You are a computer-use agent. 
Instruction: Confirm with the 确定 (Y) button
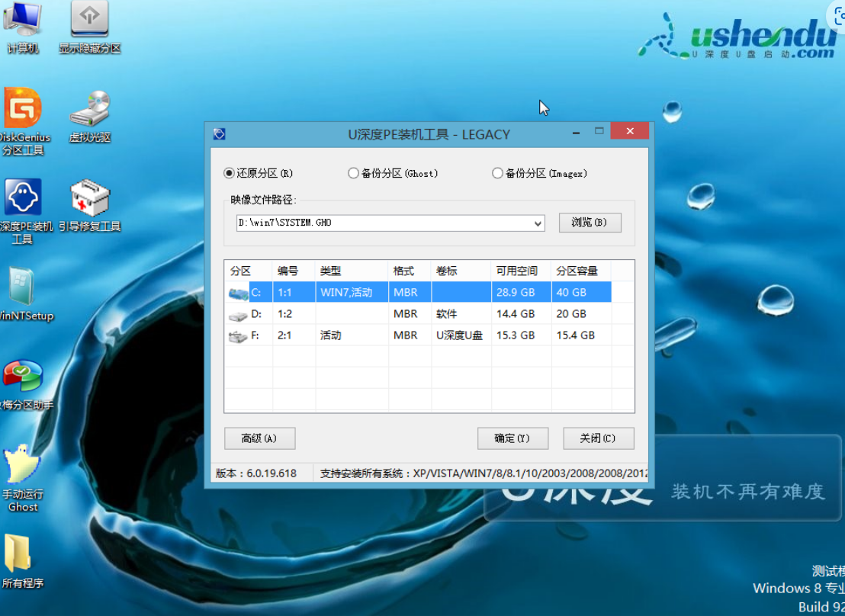tap(513, 438)
